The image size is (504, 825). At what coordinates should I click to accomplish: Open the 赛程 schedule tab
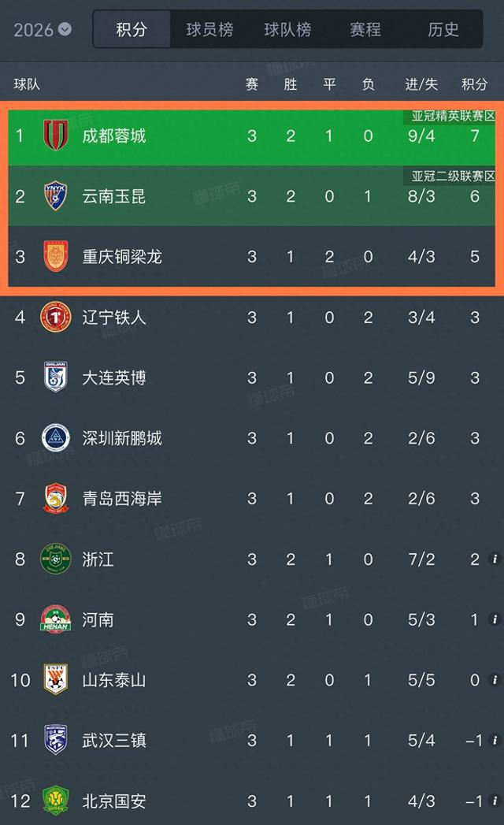coord(361,29)
